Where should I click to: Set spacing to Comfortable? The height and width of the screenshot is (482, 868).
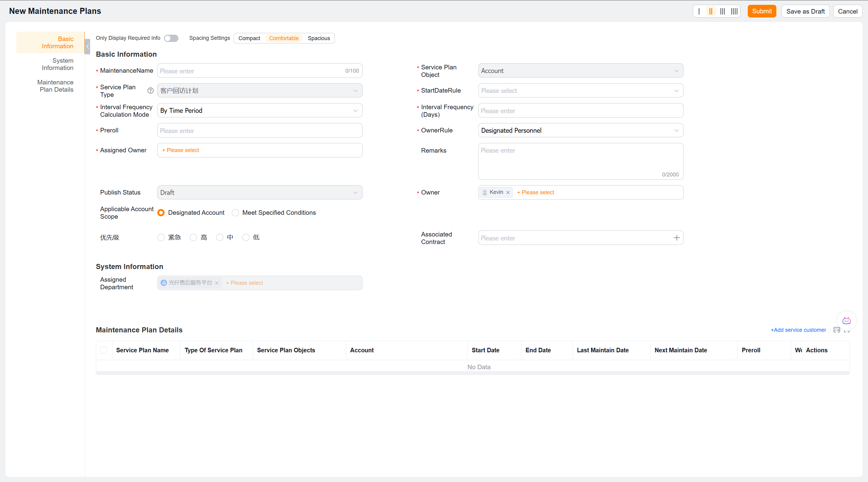[284, 38]
